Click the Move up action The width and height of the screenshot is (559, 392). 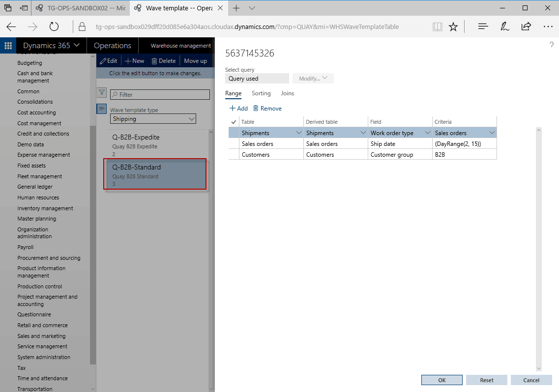coord(195,61)
